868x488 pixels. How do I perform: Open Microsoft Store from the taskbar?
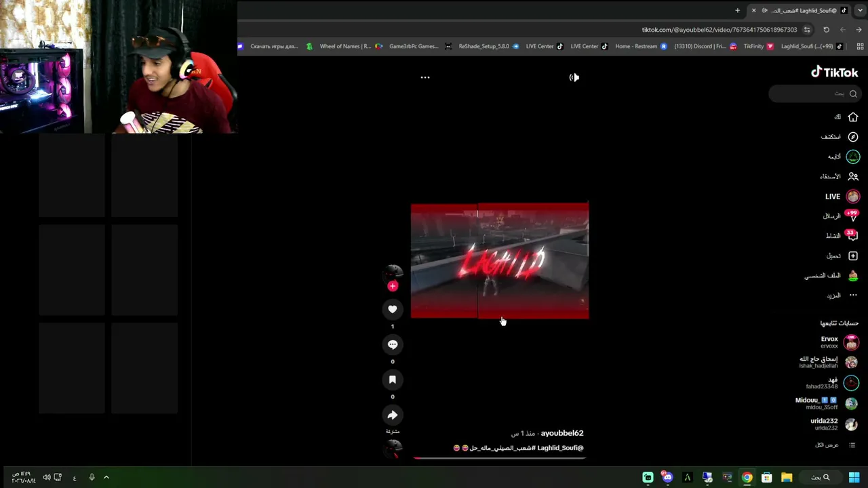767,477
